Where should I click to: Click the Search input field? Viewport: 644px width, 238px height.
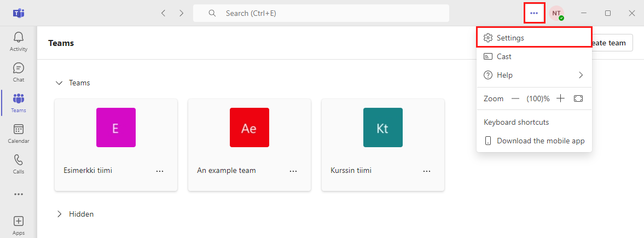click(321, 13)
